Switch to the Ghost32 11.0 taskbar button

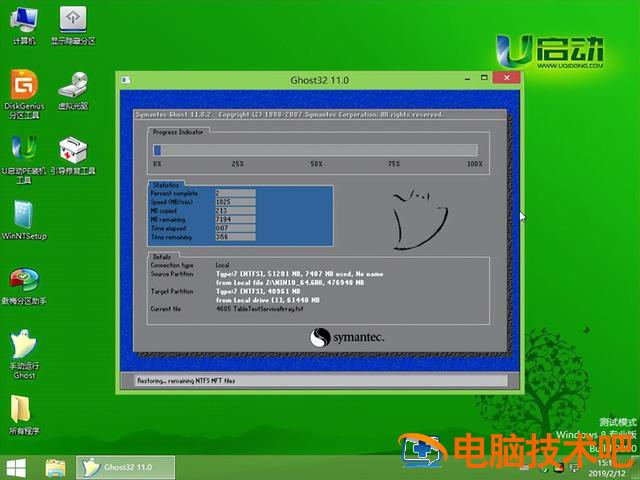[127, 468]
